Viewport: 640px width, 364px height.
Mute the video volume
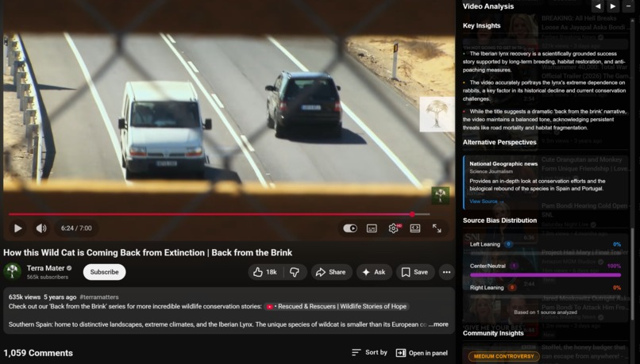(x=41, y=228)
